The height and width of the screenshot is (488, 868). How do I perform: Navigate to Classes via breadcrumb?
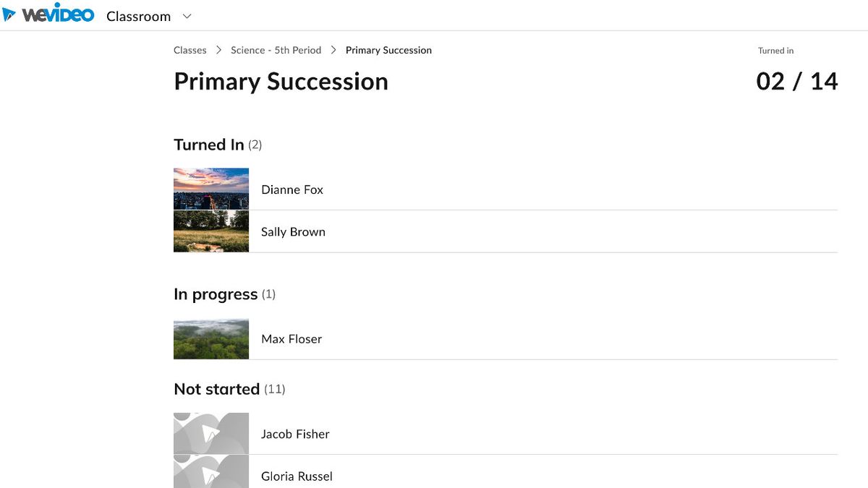pos(190,50)
